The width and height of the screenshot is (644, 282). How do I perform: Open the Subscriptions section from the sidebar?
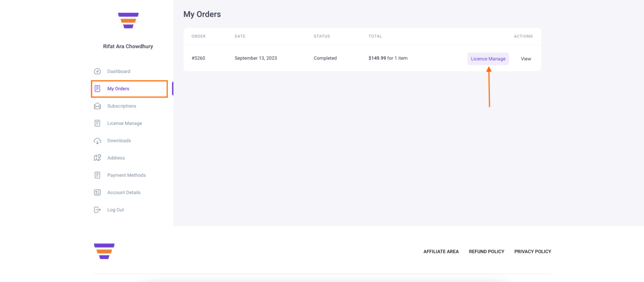coord(122,106)
